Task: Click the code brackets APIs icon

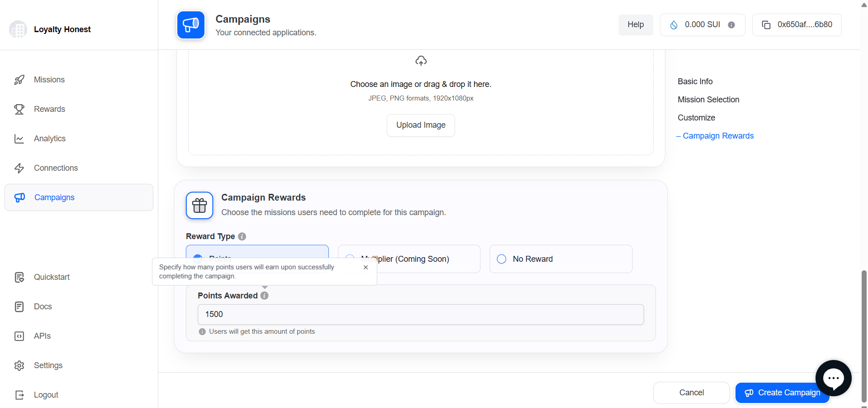Action: pos(19,336)
